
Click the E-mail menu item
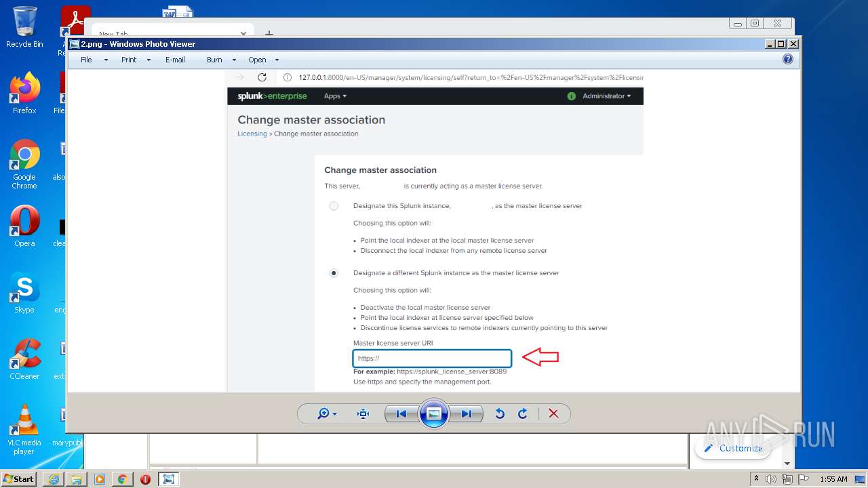coord(175,60)
